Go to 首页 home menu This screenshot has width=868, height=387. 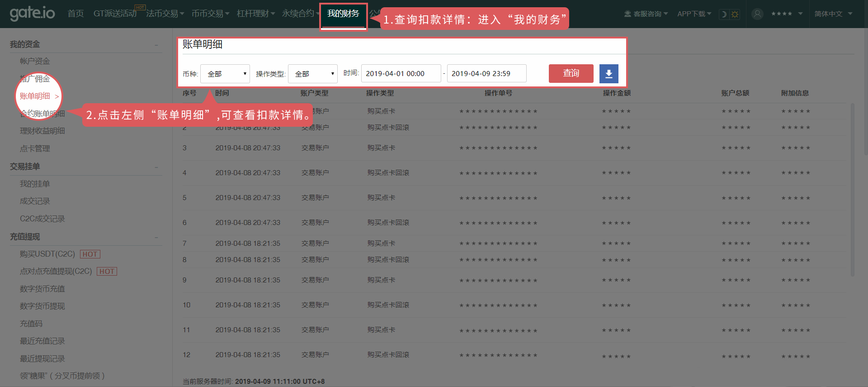point(75,14)
